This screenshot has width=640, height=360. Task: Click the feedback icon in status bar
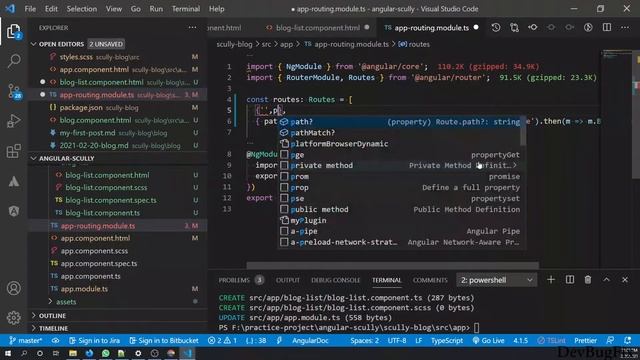[610, 340]
